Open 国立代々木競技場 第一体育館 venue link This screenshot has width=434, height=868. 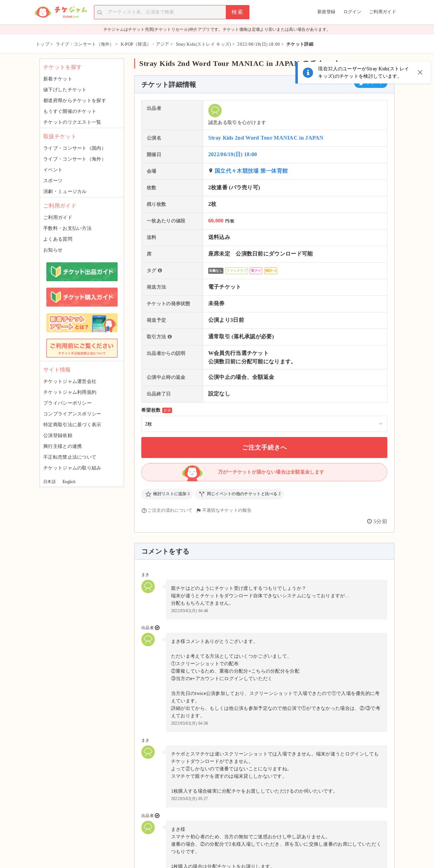[251, 171]
